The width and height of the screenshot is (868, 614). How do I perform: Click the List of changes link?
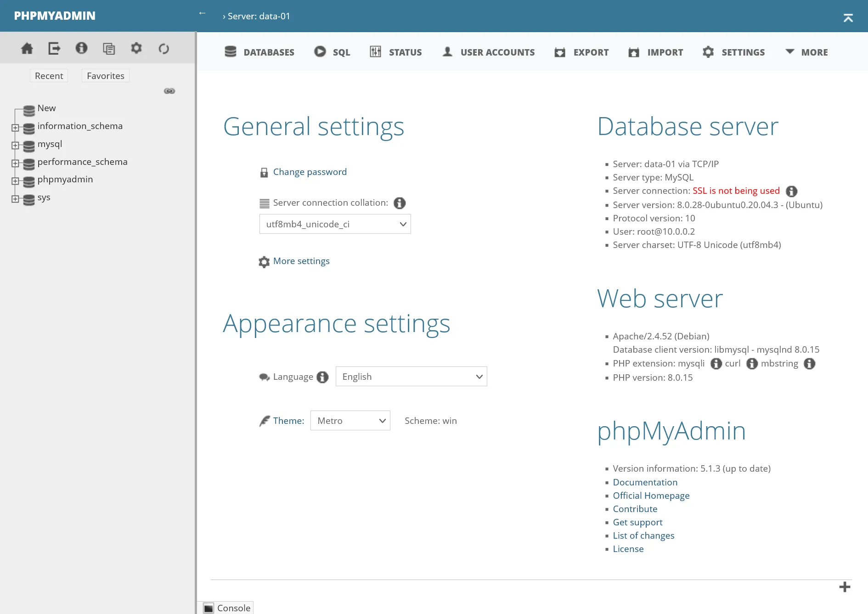[x=643, y=535]
